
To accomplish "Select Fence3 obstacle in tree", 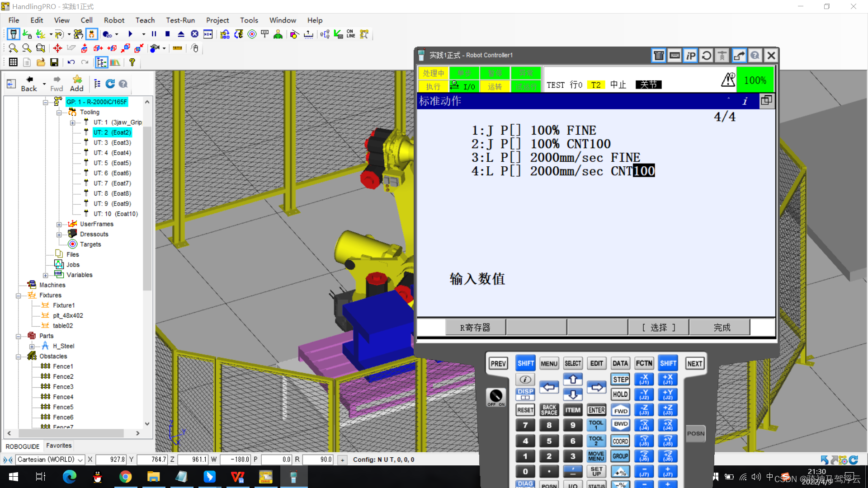I will [x=63, y=387].
